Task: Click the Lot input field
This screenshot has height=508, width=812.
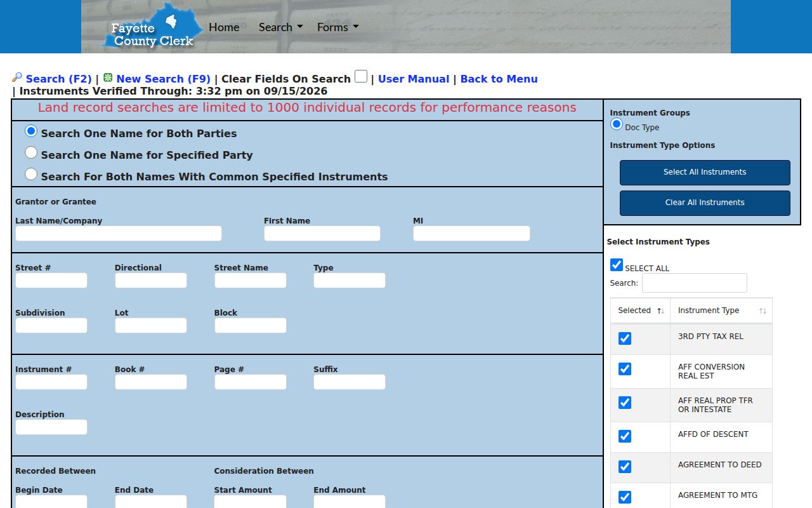Action: (151, 325)
